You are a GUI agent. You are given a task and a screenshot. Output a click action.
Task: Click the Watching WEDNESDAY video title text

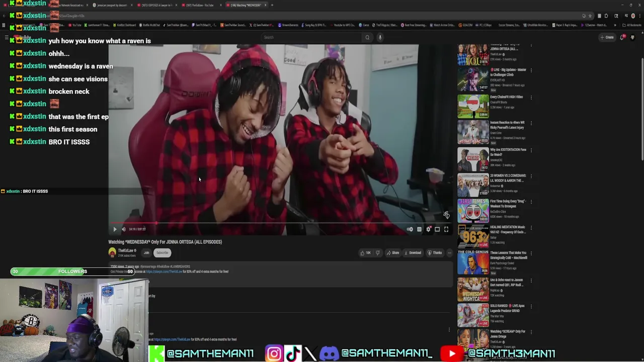coord(165,242)
